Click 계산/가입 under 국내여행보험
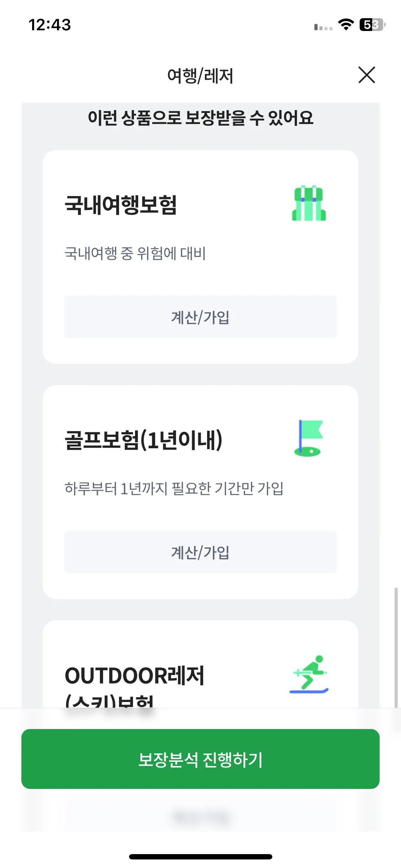 point(200,316)
